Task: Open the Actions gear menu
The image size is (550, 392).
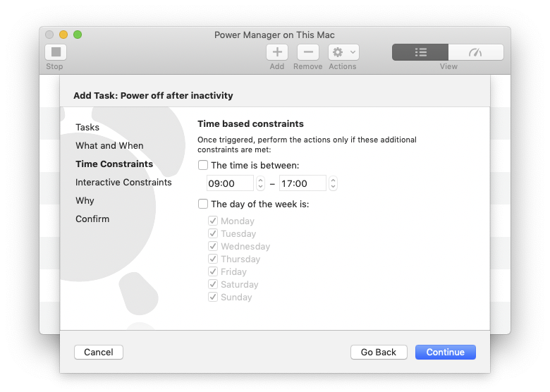Action: pos(343,52)
